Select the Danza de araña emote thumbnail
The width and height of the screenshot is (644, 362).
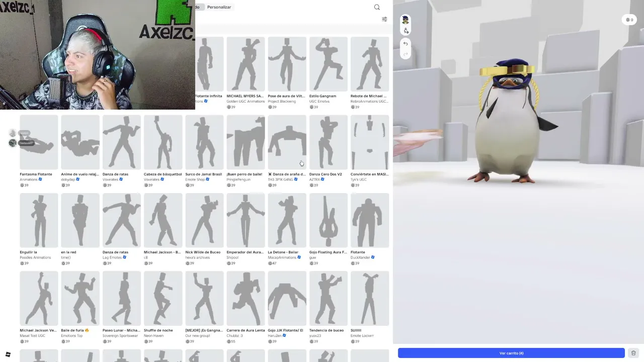[x=287, y=142]
